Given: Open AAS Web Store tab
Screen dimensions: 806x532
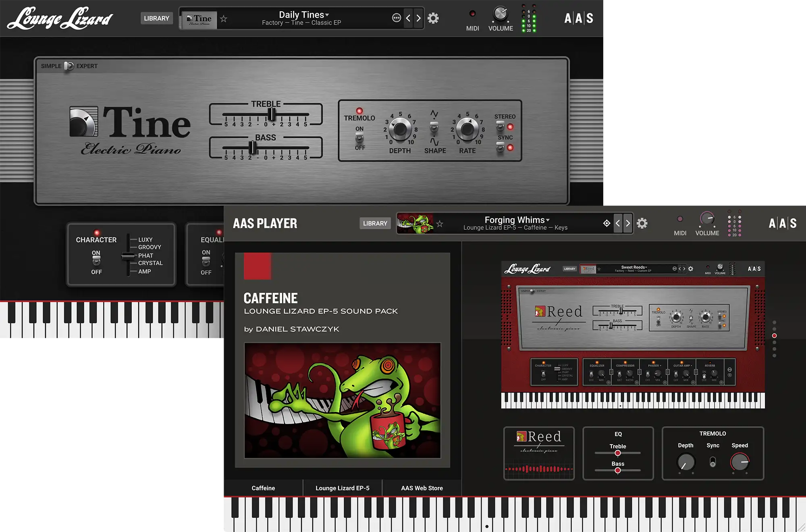Looking at the screenshot, I should (422, 488).
